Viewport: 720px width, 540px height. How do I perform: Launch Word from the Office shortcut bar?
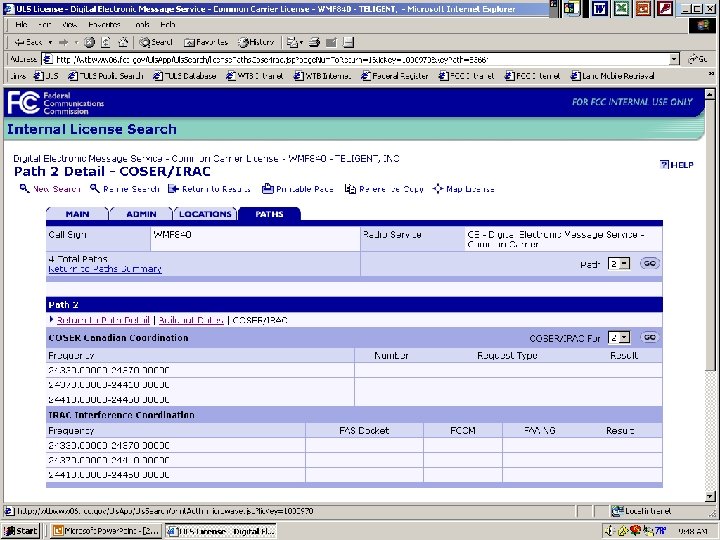pos(599,9)
